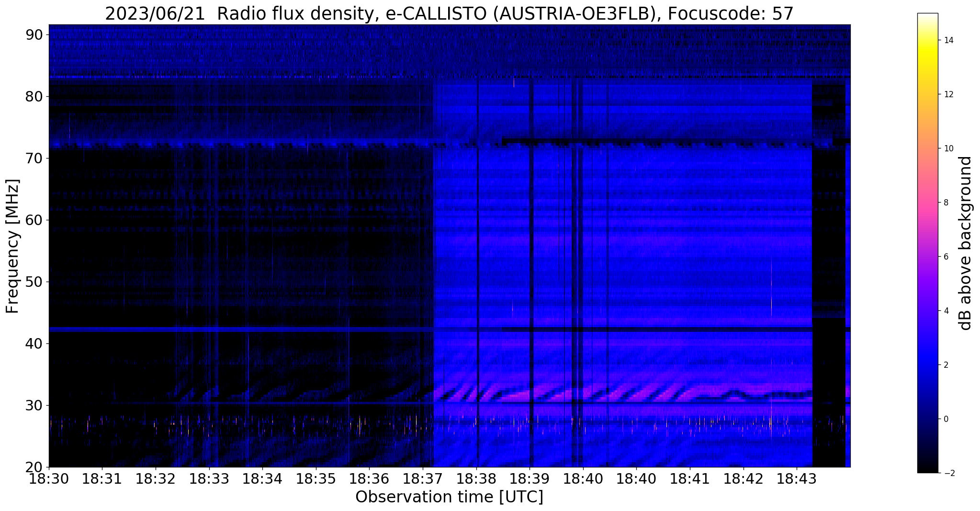Click the plot title with date 2023/06/21

pos(449,14)
